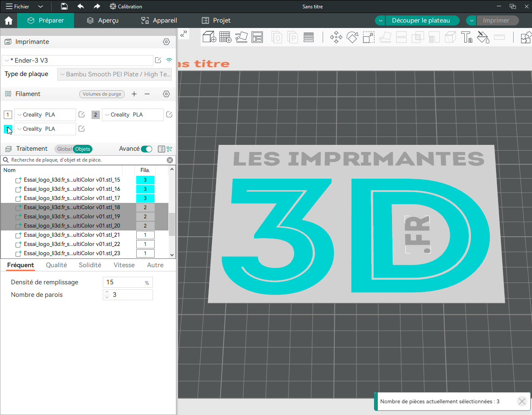Click the filament cell of row stl_15
Image resolution: width=532 pixels, height=415 pixels.
point(145,180)
